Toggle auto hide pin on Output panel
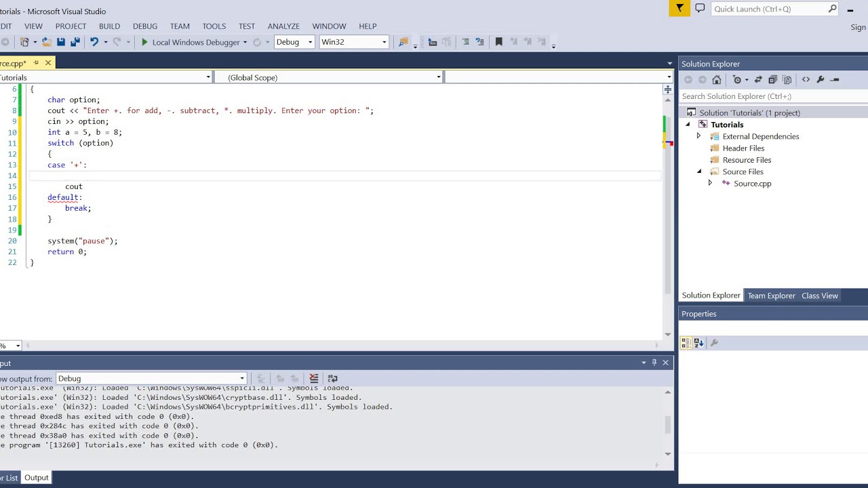The image size is (868, 488). (654, 363)
